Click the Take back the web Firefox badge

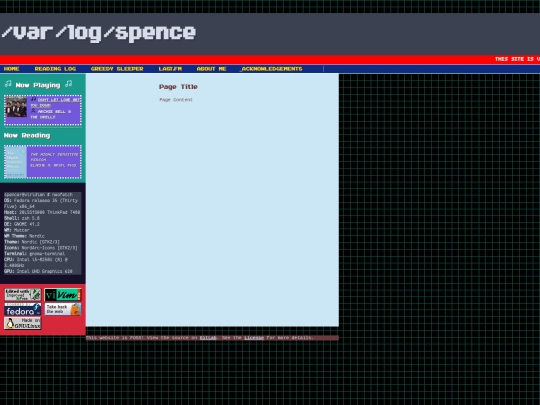pyautogui.click(x=63, y=309)
